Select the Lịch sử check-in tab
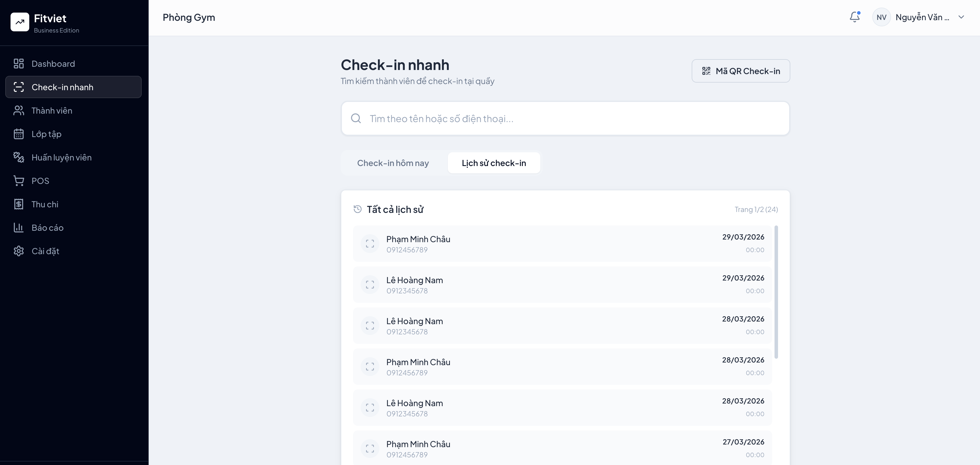The height and width of the screenshot is (465, 980). [x=494, y=163]
